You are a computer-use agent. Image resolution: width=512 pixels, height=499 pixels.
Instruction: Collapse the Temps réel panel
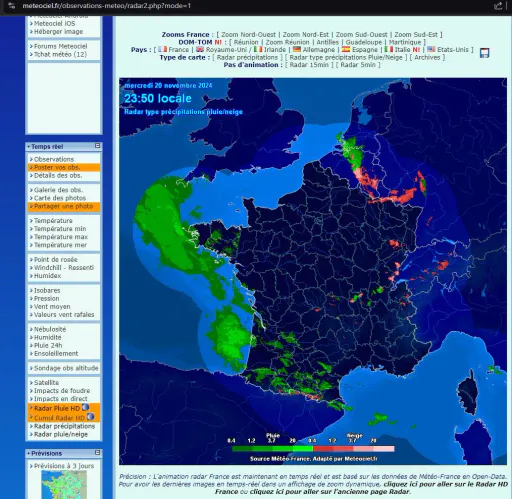coord(97,146)
